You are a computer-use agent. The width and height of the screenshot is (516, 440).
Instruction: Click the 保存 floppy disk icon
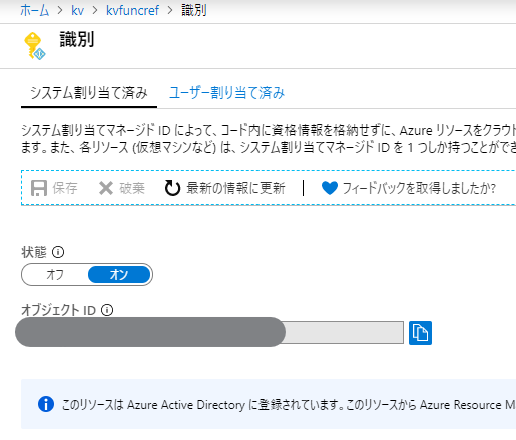[x=39, y=188]
